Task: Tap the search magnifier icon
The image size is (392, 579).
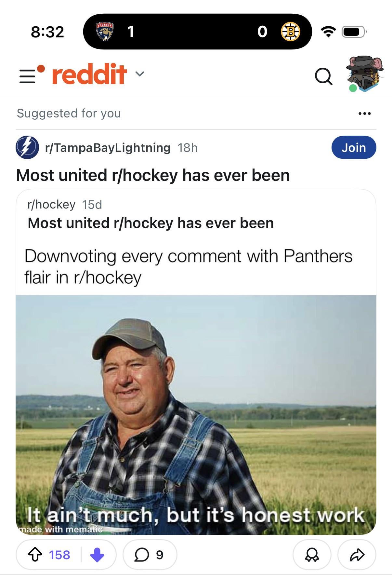Action: click(x=323, y=77)
